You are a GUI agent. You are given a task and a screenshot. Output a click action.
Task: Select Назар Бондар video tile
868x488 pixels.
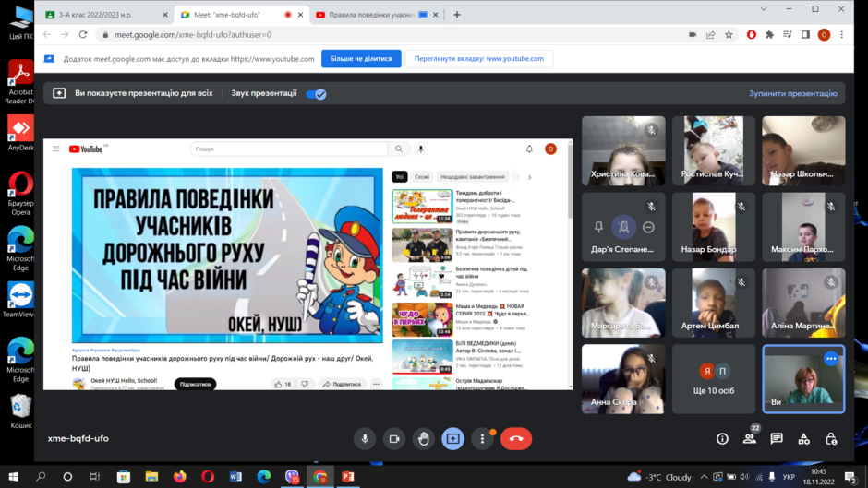pos(714,227)
